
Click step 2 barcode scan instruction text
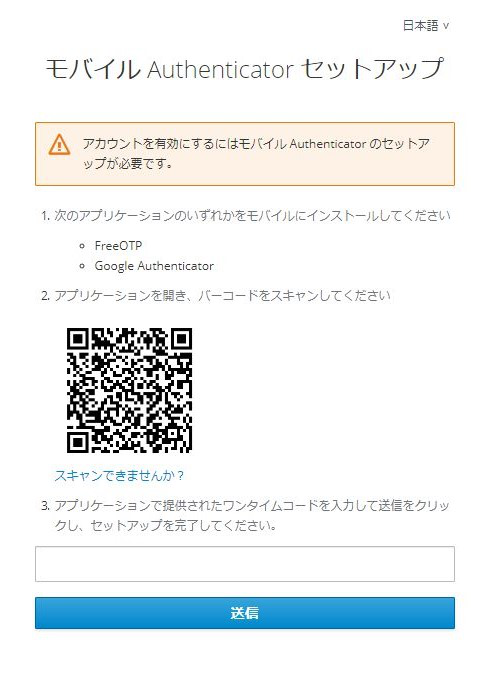(216, 295)
